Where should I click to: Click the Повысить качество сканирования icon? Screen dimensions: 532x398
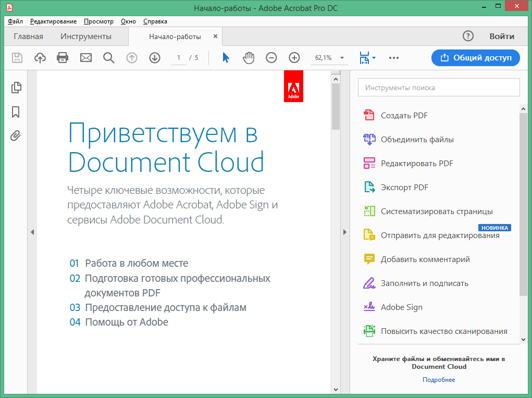[x=369, y=331]
